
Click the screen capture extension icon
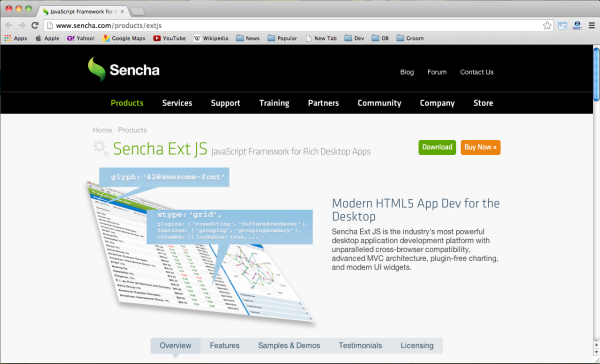tap(562, 26)
